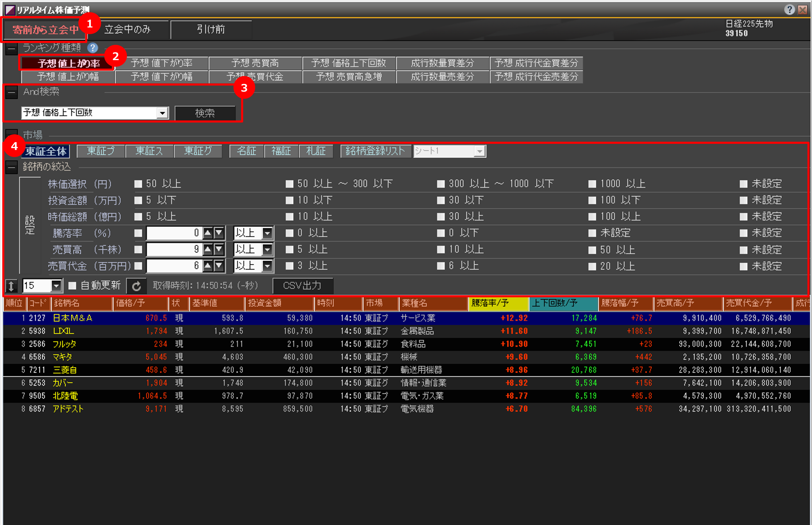Screen dimensions: 812x525
Task: Check 株価選択 50 以上 box
Action: tap(138, 184)
